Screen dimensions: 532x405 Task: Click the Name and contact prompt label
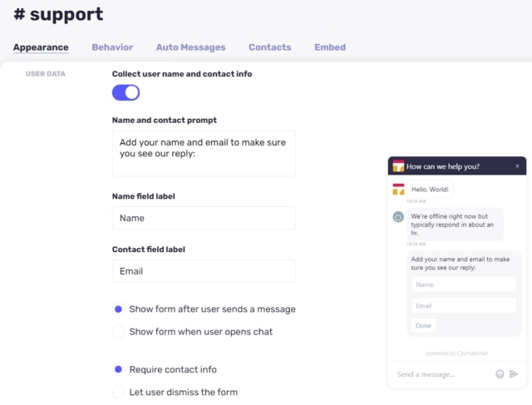pos(165,121)
